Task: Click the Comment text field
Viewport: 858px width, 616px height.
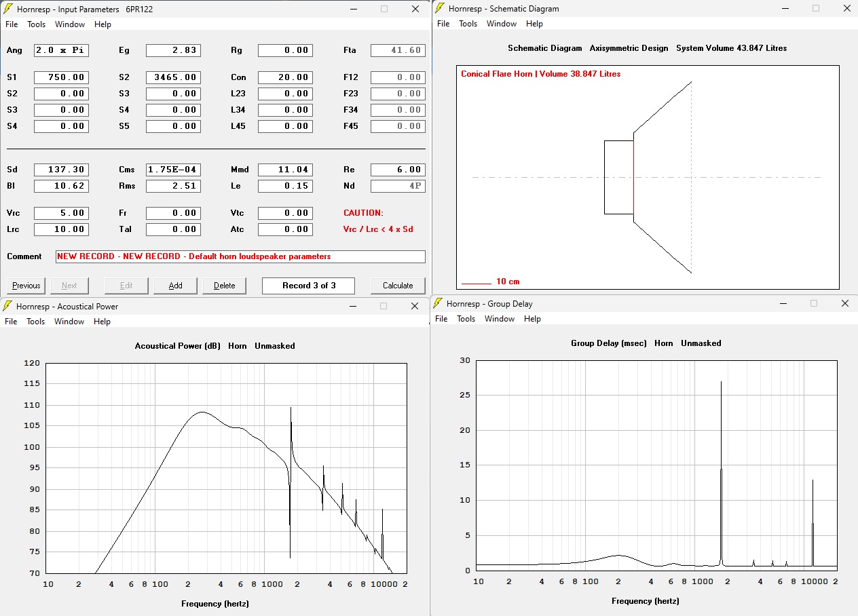Action: 240,256
